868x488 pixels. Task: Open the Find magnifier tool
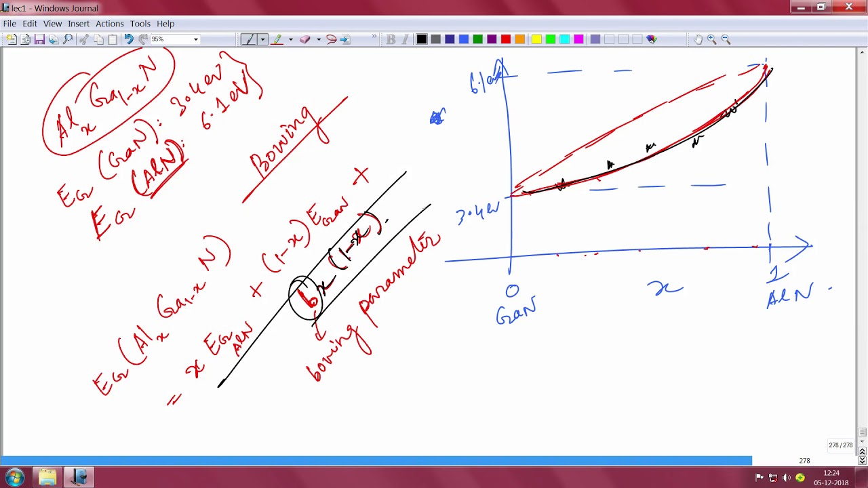click(x=68, y=39)
